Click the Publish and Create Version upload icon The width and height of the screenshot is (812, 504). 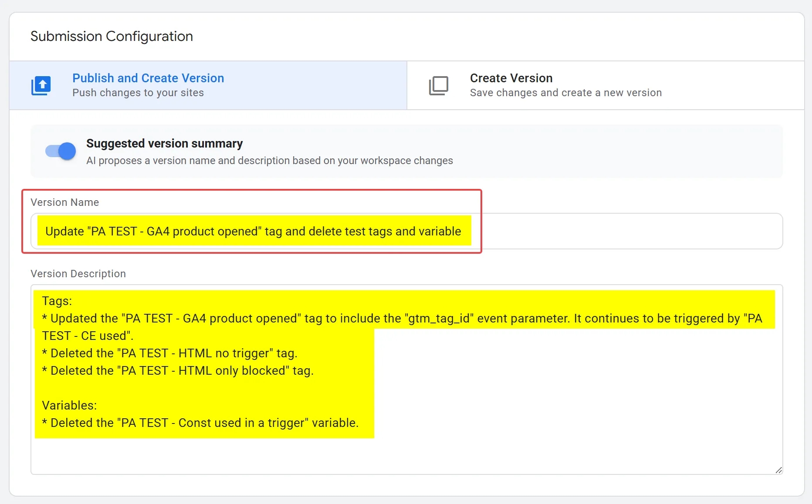(41, 86)
